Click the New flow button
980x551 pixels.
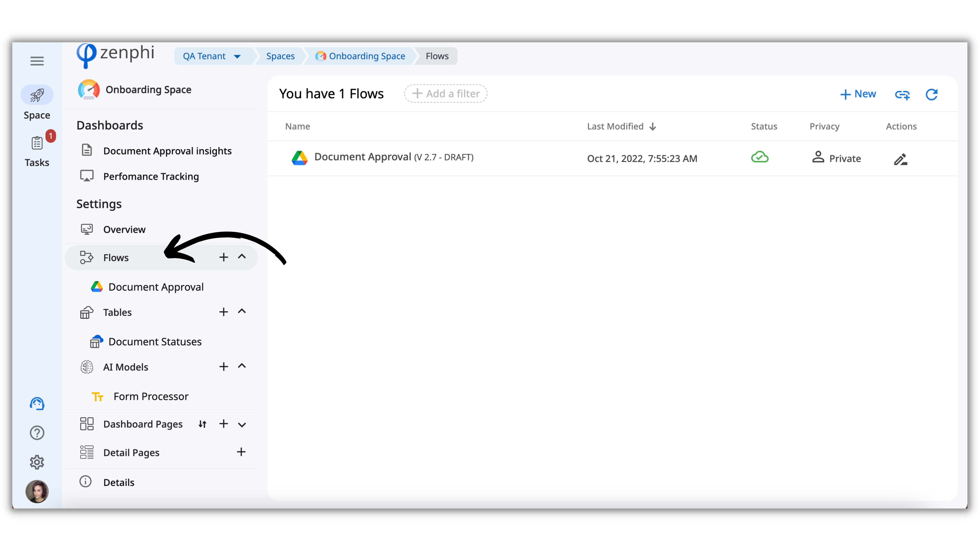click(x=858, y=94)
